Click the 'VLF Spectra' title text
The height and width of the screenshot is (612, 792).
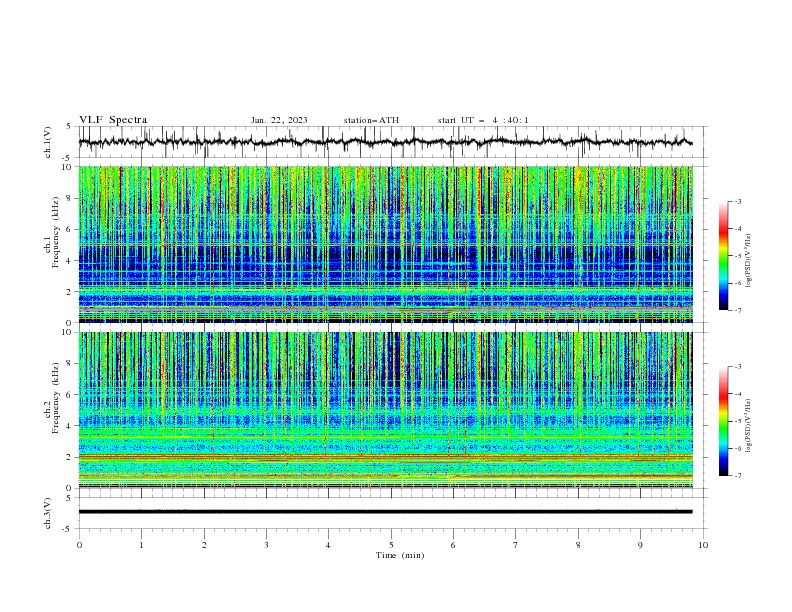113,120
